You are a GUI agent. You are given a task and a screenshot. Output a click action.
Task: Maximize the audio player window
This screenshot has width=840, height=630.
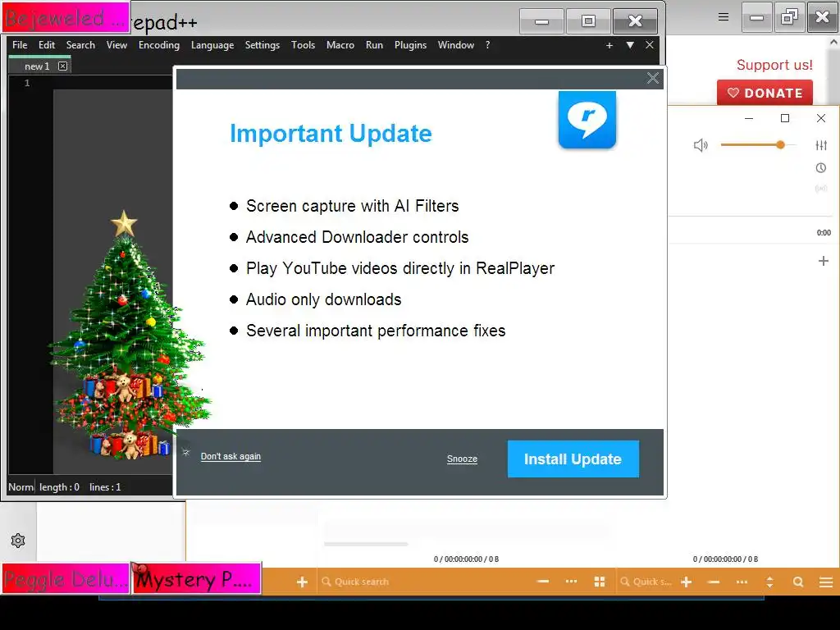785,118
